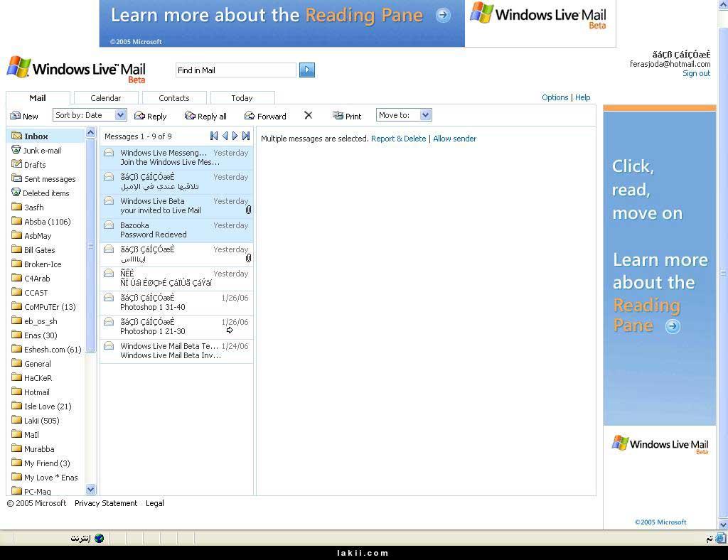This screenshot has width=728, height=560.
Task: Click the Find in Mail search field
Action: coord(236,70)
